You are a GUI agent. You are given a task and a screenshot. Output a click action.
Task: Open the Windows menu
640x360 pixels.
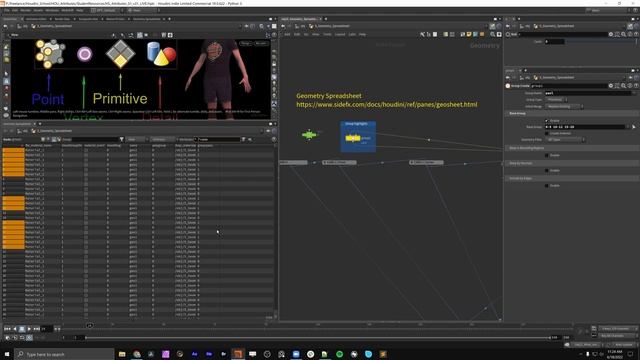(52, 10)
